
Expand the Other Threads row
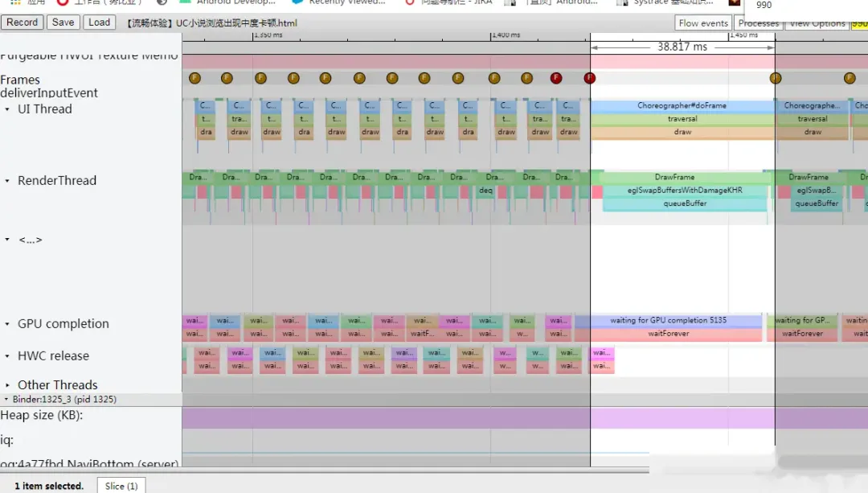pyautogui.click(x=7, y=384)
